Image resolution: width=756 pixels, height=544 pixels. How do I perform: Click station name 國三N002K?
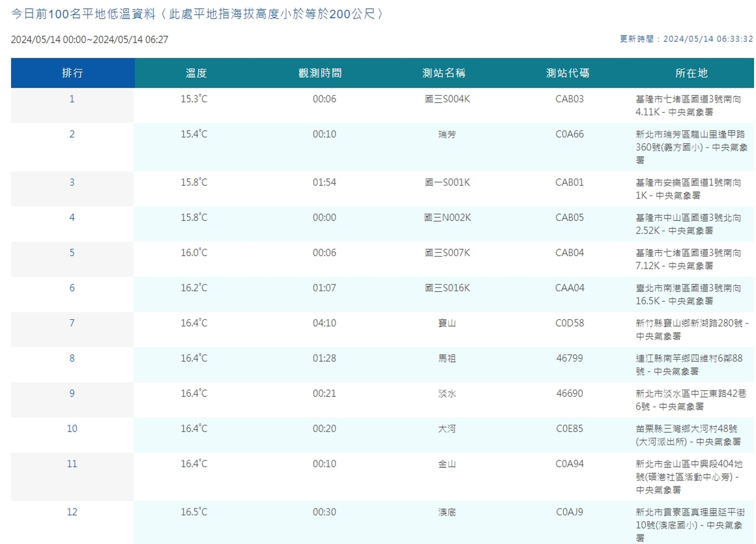447,218
